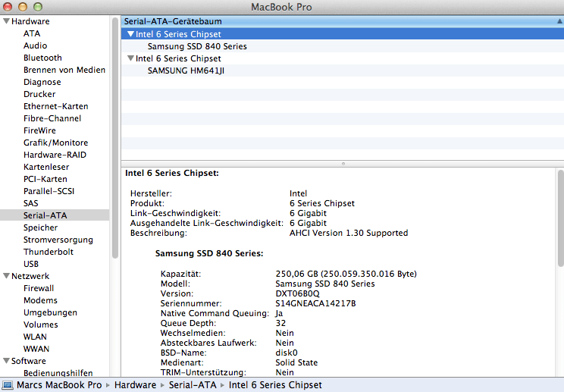
Task: Select Samsung SSD 840 Series in device tree
Action: coord(197,46)
